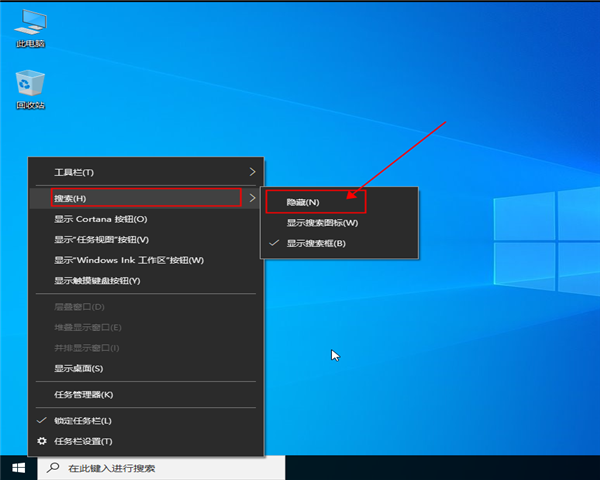Click the Windows Start button

[17, 467]
